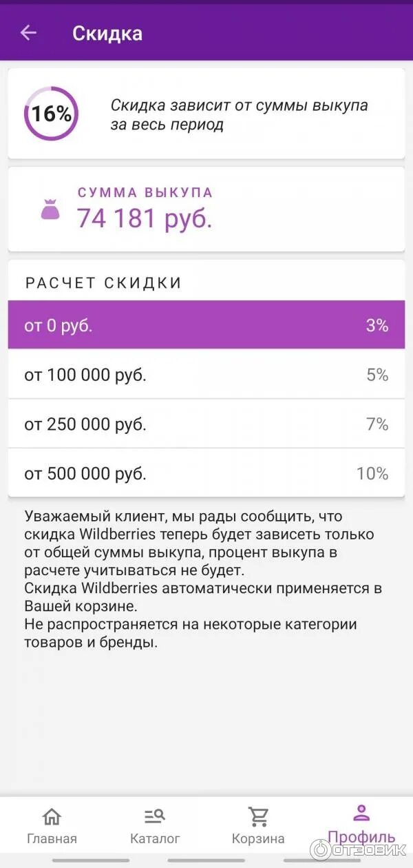Open the Корзина tab label
413x868 pixels.
tap(258, 839)
